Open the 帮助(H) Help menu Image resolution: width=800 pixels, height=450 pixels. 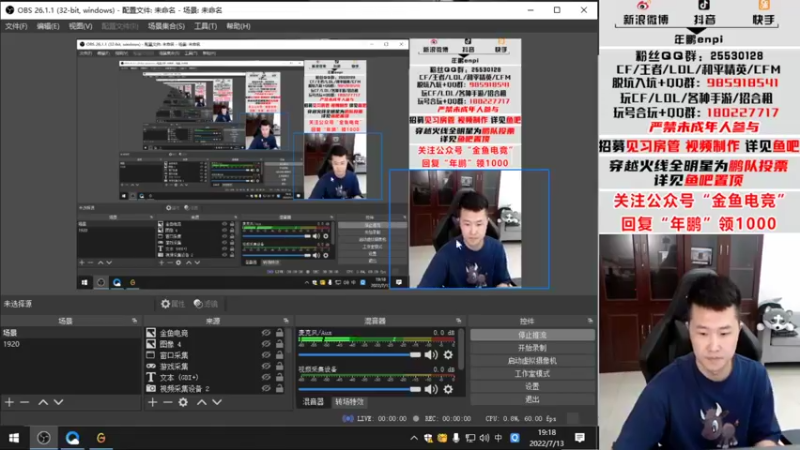pos(238,26)
